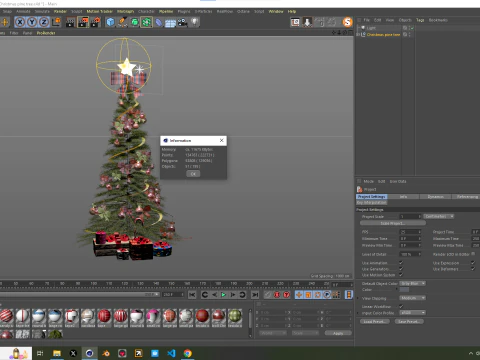
Task: Add a camera object
Action: point(182,22)
